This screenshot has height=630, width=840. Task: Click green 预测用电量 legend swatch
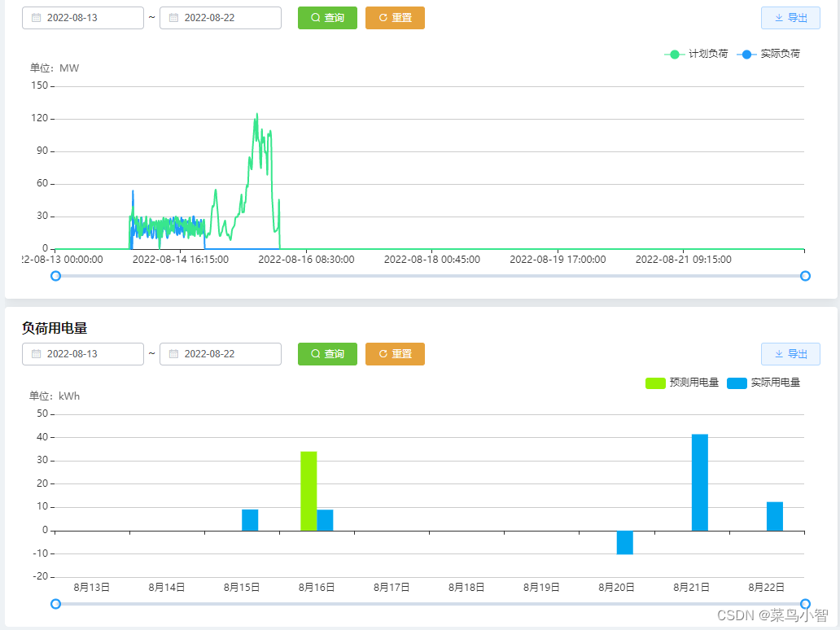pyautogui.click(x=655, y=383)
